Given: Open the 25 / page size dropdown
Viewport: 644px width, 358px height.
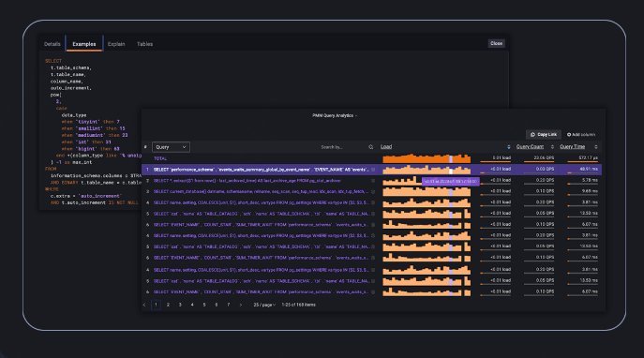Looking at the screenshot, I should (264, 305).
